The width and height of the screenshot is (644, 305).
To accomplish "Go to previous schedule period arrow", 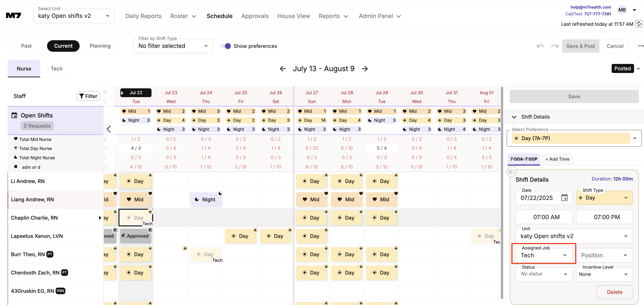I will click(283, 69).
